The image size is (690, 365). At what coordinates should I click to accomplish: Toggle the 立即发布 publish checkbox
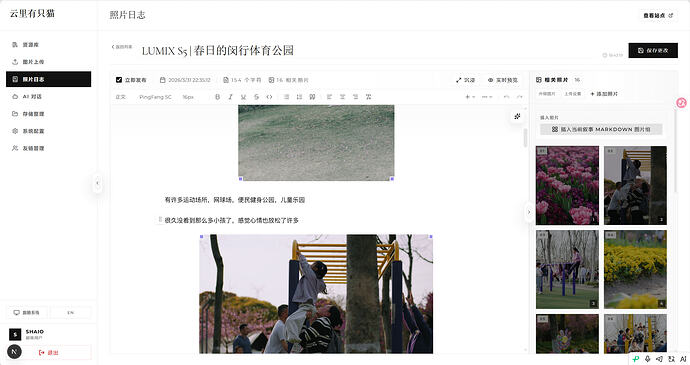(x=119, y=80)
